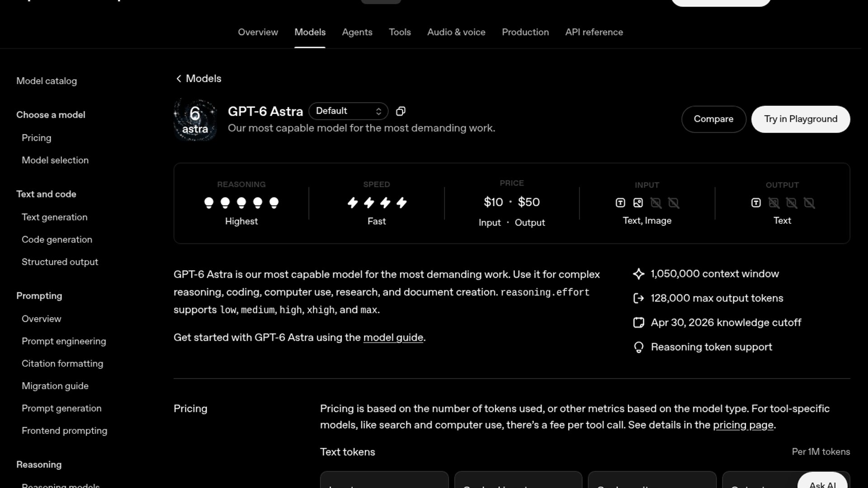Open Model catalog in sidebar
This screenshot has width=868, height=488.
click(x=47, y=81)
